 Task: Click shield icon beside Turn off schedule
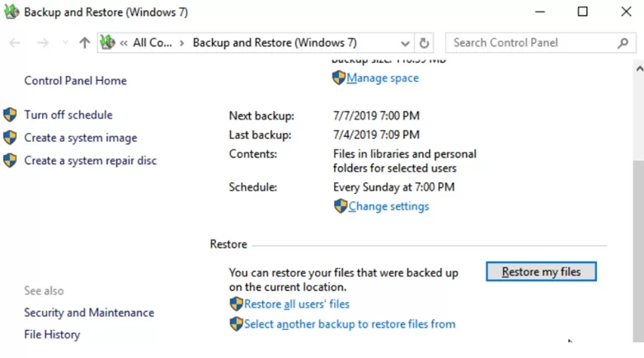(x=10, y=115)
